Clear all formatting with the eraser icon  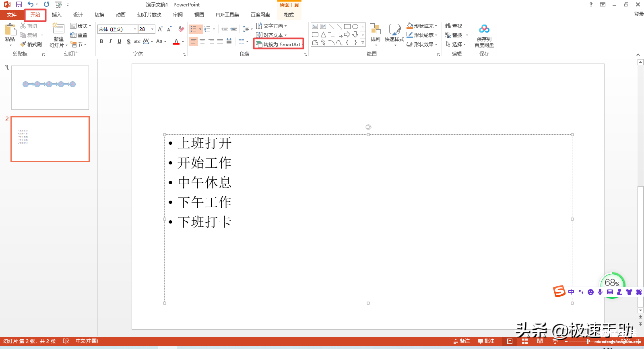point(182,29)
